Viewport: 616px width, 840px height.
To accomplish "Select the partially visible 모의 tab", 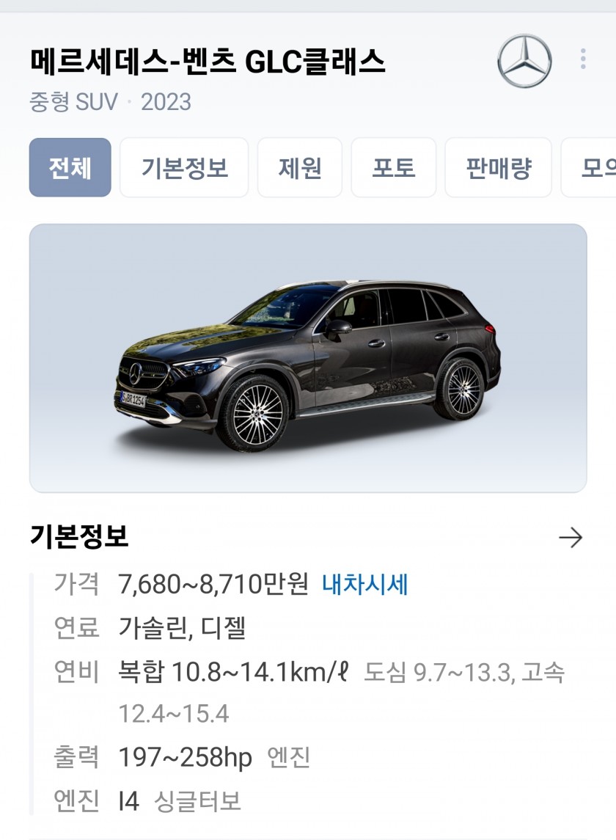I will [589, 168].
